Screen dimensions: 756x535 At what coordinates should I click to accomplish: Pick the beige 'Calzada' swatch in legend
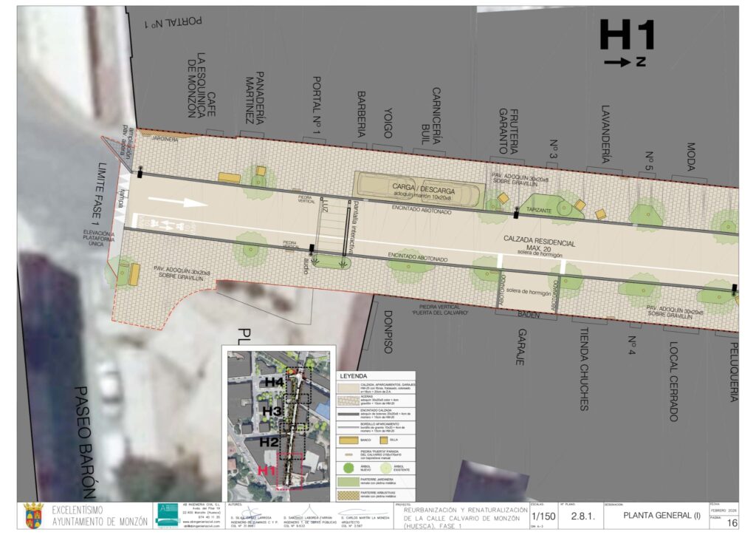coord(347,388)
